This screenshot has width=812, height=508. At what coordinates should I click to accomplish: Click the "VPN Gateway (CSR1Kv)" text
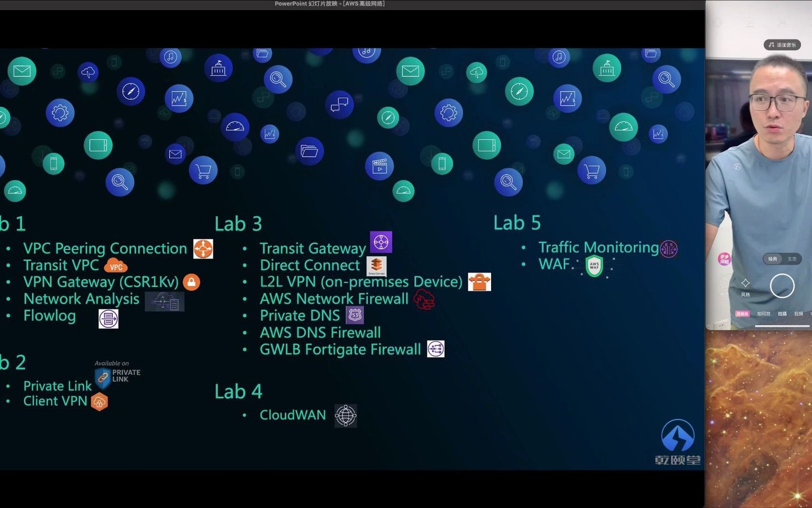coord(101,282)
